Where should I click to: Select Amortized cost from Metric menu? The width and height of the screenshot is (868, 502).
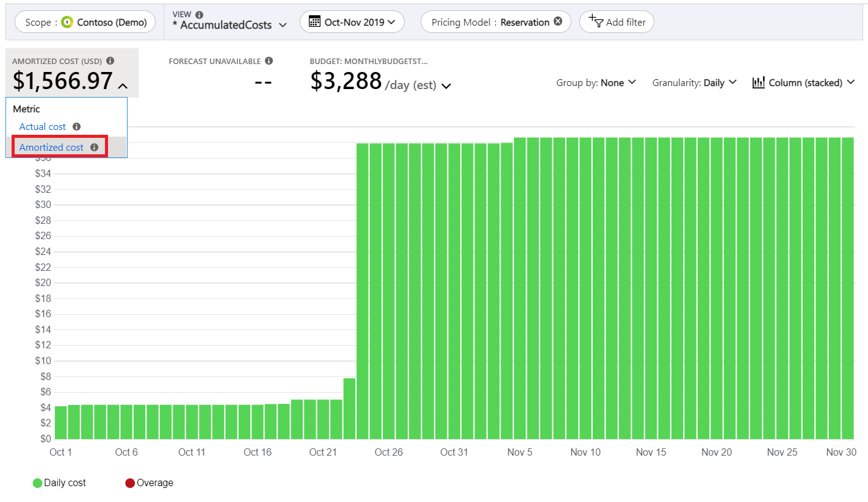click(x=51, y=148)
